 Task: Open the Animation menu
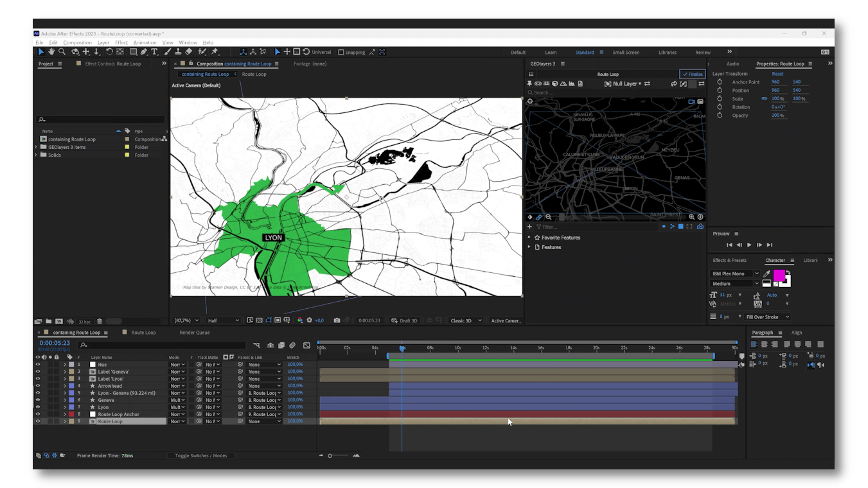pos(145,43)
